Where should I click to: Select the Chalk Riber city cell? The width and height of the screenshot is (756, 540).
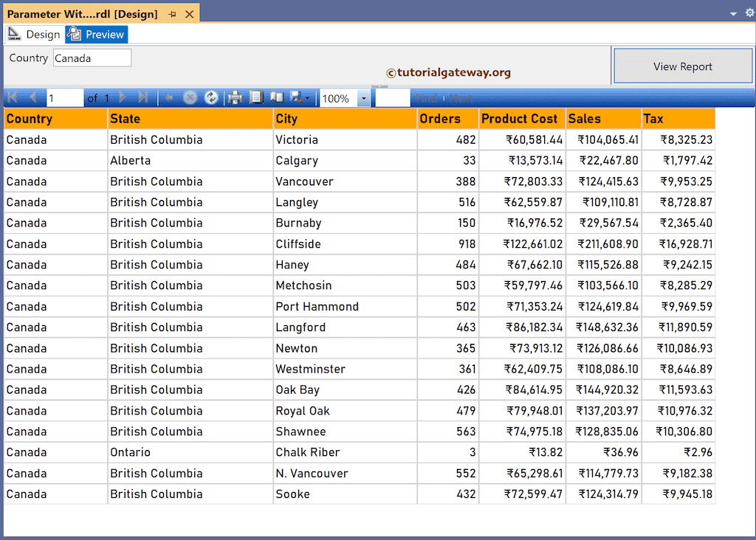tap(346, 452)
